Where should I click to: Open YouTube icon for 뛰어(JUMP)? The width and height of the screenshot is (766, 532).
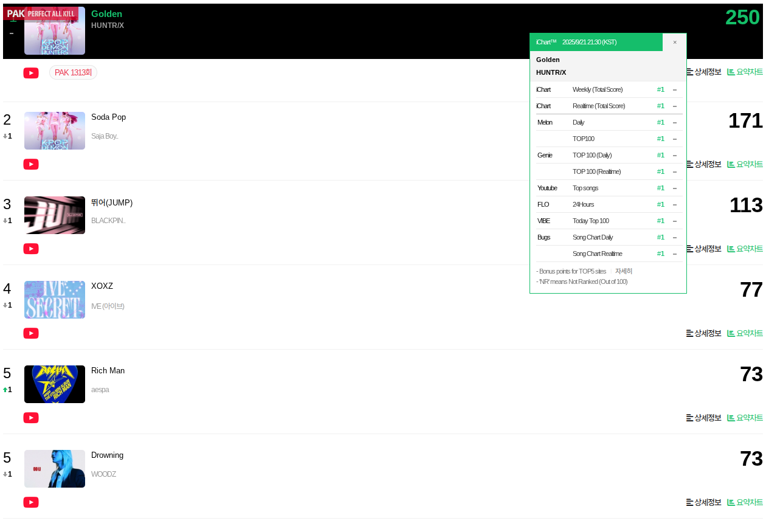pyautogui.click(x=31, y=249)
